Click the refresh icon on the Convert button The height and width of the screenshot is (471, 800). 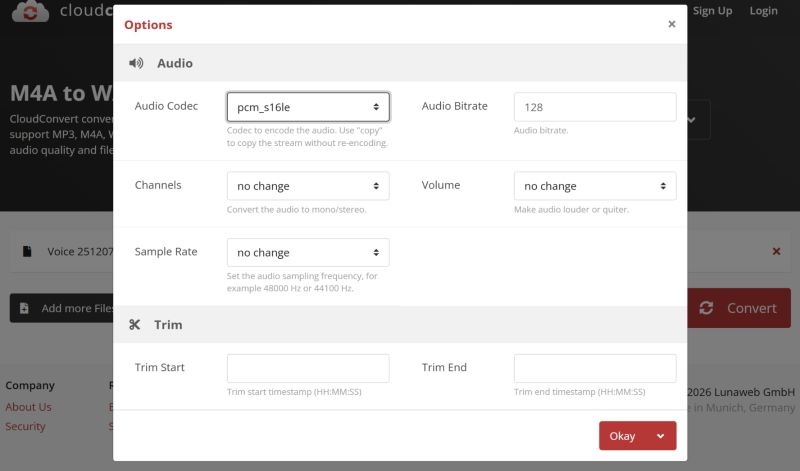coord(706,308)
